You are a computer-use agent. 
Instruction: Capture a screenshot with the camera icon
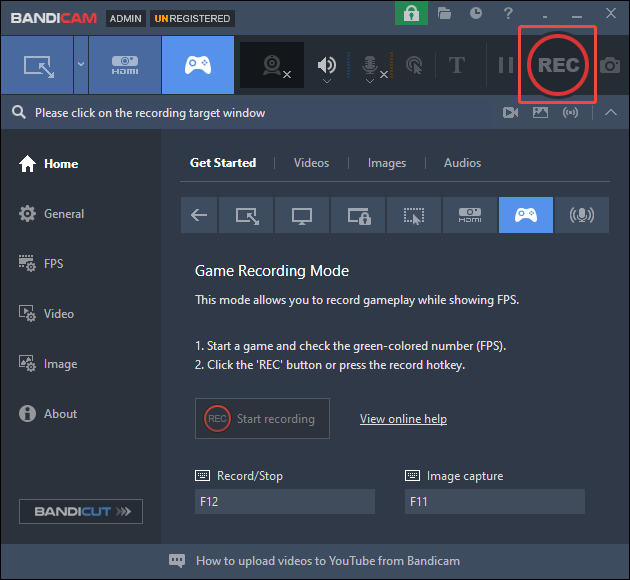610,65
